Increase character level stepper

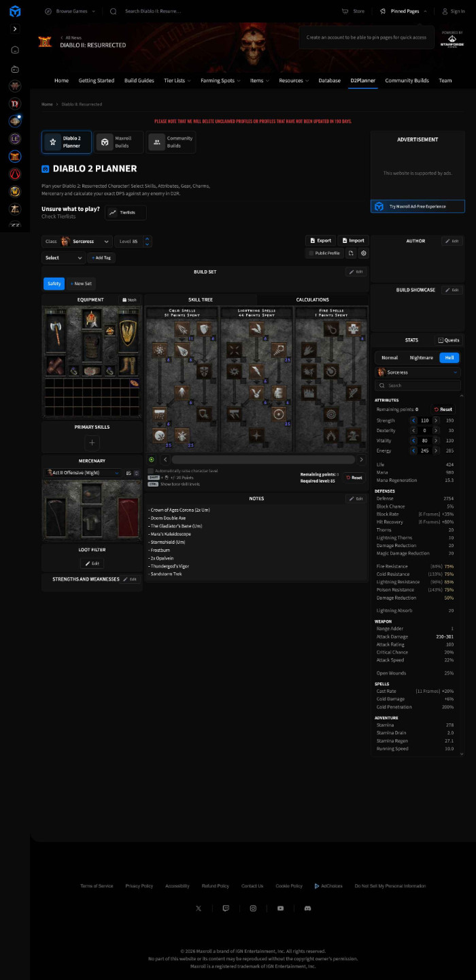pos(148,239)
